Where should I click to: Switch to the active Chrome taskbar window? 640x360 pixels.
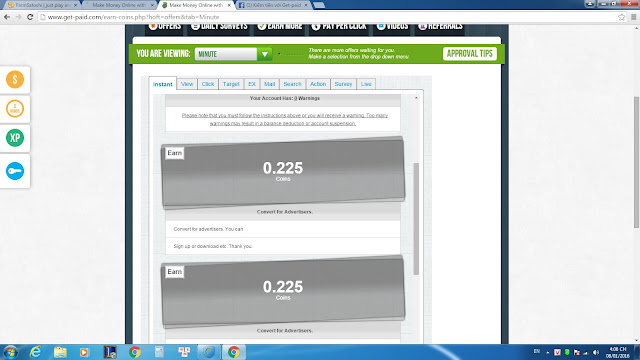(x=234, y=352)
